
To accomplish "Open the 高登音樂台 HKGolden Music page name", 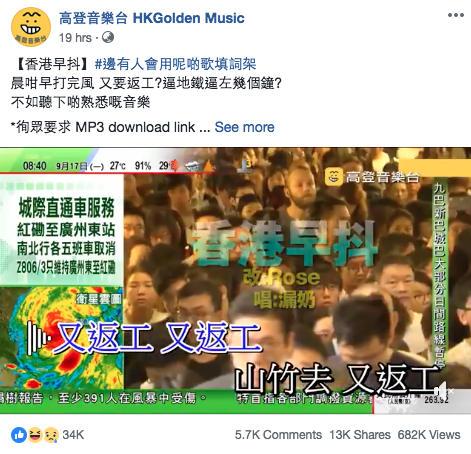I will click(152, 18).
